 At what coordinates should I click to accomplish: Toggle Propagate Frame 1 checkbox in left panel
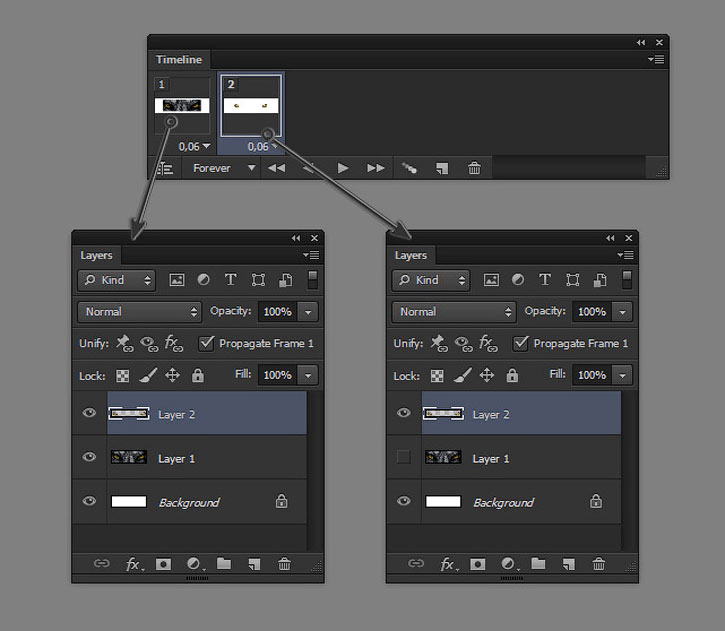206,343
